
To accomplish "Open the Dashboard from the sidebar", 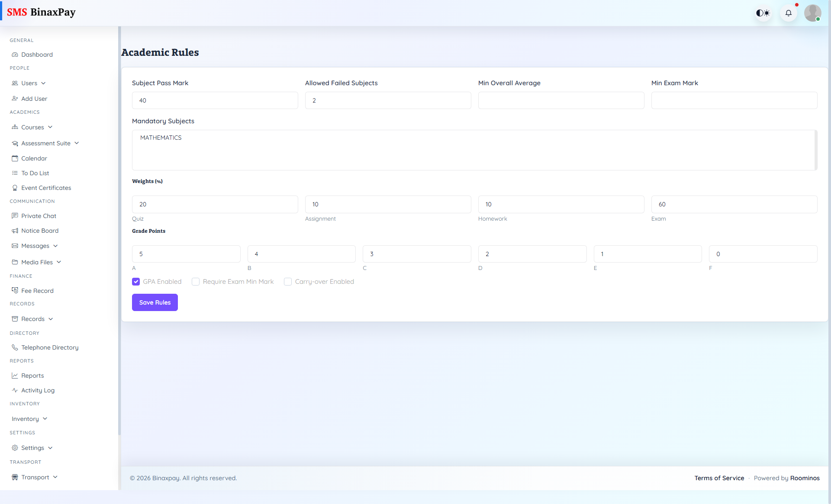I will pyautogui.click(x=37, y=55).
